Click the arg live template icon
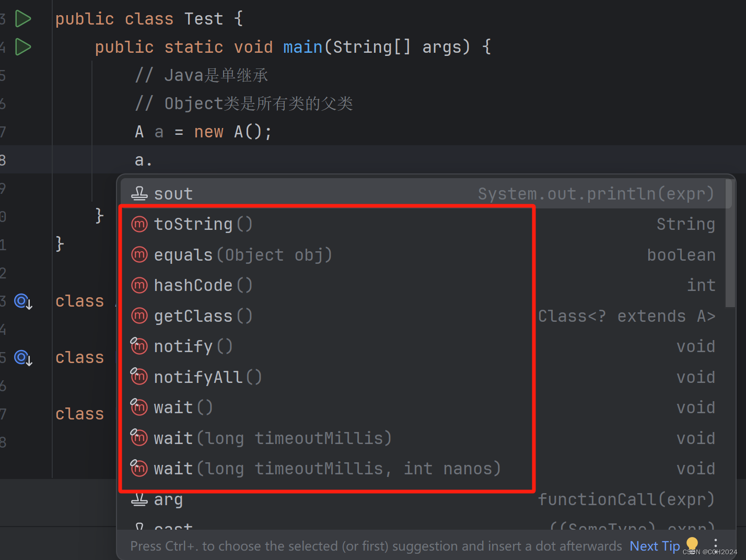 click(x=139, y=499)
